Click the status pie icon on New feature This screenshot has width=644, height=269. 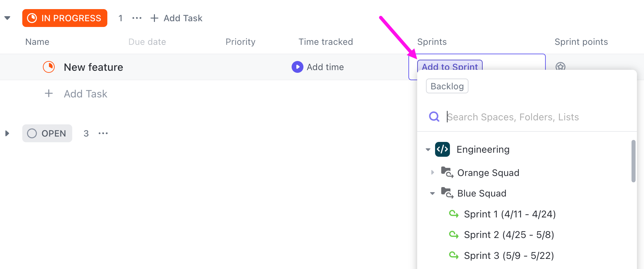[x=49, y=67]
